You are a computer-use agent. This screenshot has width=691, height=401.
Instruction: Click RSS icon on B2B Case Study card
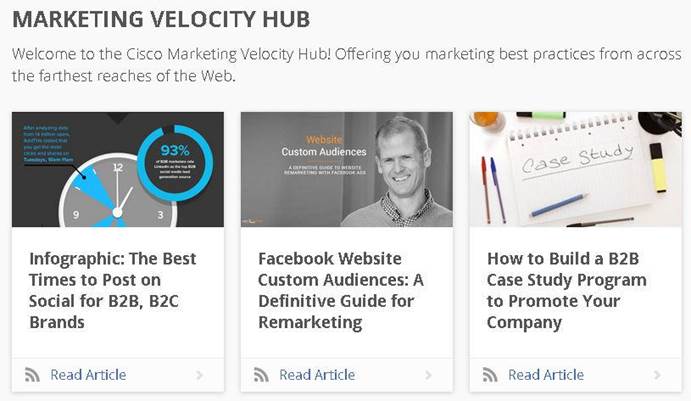click(491, 375)
